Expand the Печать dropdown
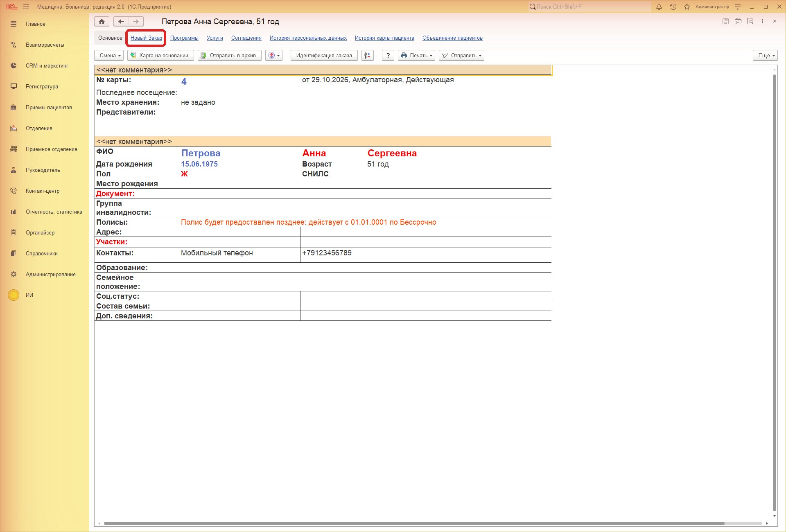The height and width of the screenshot is (532, 786). pyautogui.click(x=416, y=56)
